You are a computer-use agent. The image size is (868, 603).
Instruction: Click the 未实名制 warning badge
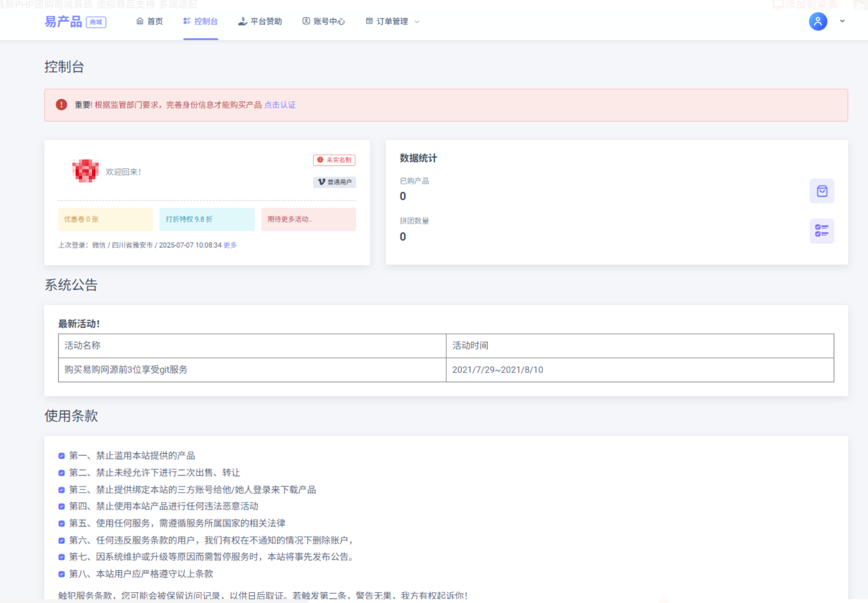click(334, 160)
